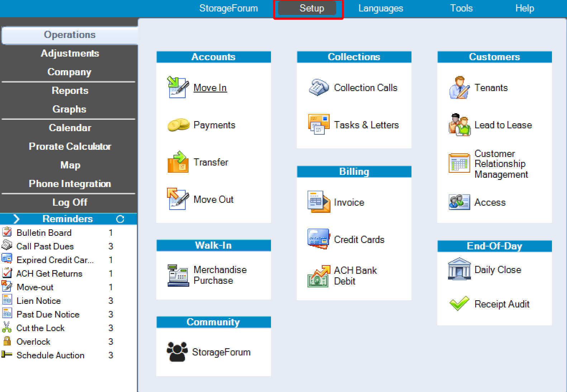Refresh reminders with the circular arrow icon
The image size is (567, 392).
[120, 219]
